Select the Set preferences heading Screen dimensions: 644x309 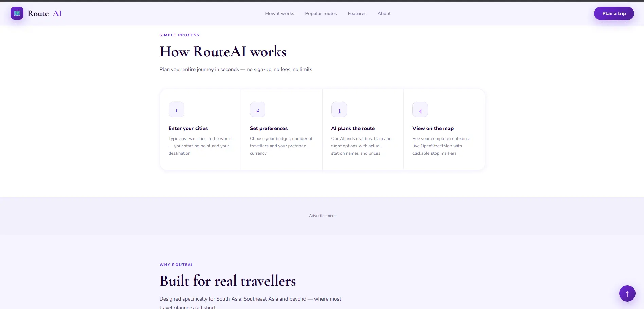269,128
